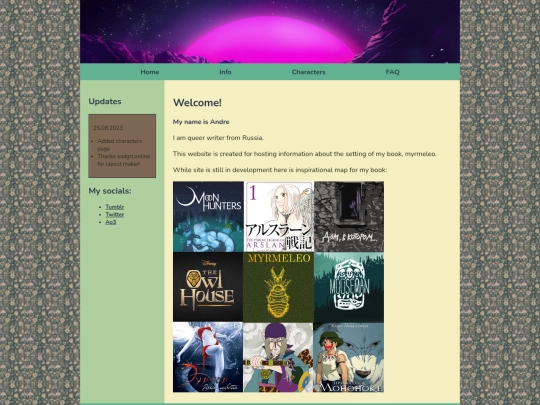Click The Owl House thumbnail

point(208,287)
